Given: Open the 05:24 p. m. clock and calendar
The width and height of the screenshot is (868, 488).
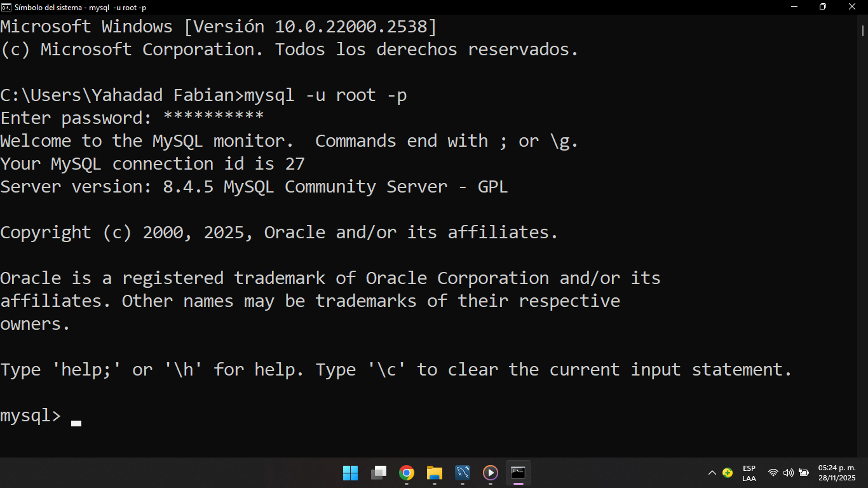Looking at the screenshot, I should (x=837, y=473).
